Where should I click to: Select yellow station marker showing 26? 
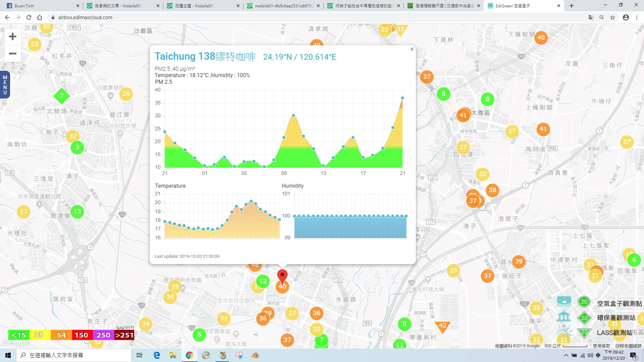point(126,94)
